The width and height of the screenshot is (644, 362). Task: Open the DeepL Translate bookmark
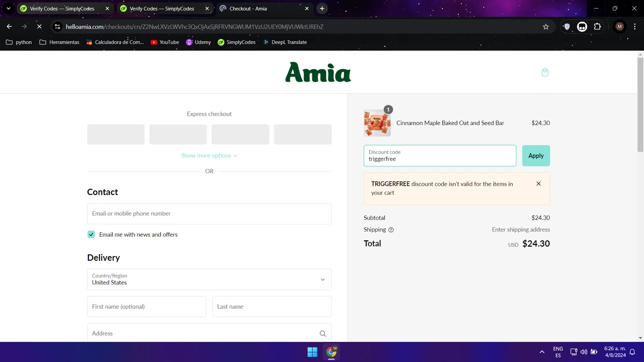tap(285, 42)
